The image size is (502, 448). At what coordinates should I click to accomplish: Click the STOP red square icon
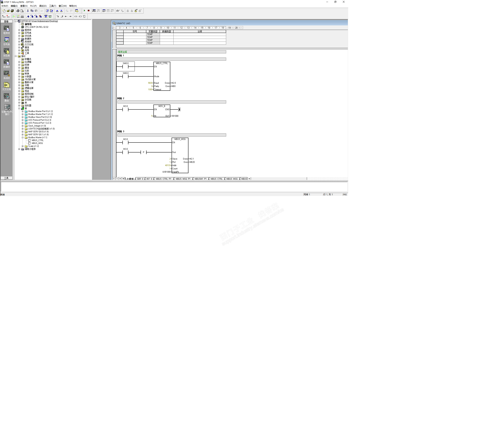(x=89, y=11)
